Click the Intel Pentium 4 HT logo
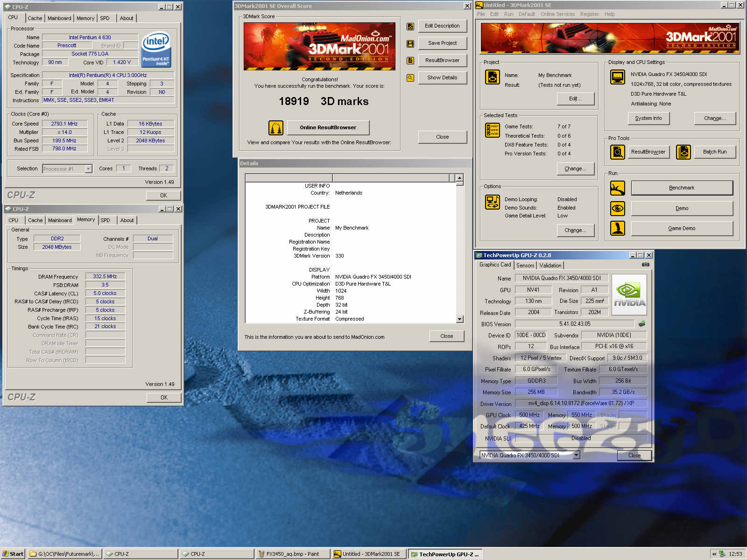Screen dimensions: 747x560 pyautogui.click(x=156, y=49)
